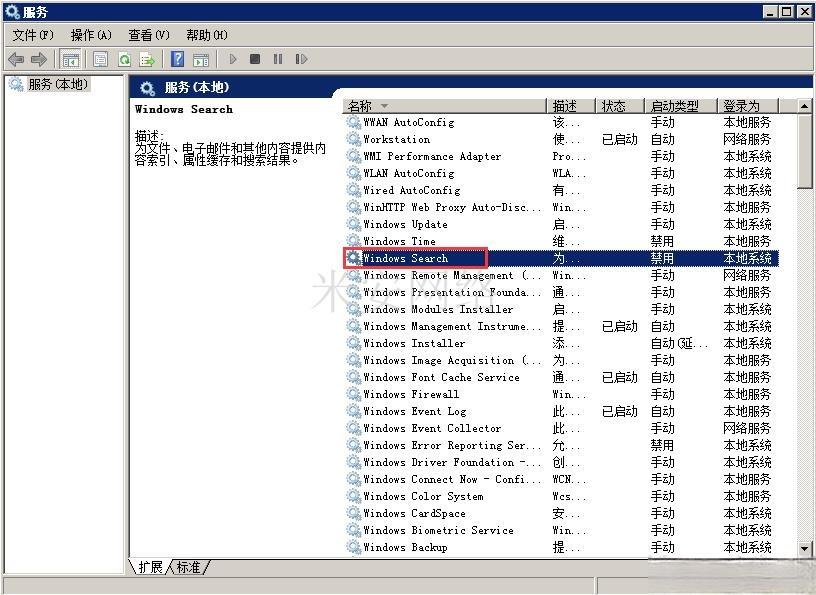Image resolution: width=816 pixels, height=595 pixels.
Task: Click the gear icon beside Windows Update
Action: [354, 224]
